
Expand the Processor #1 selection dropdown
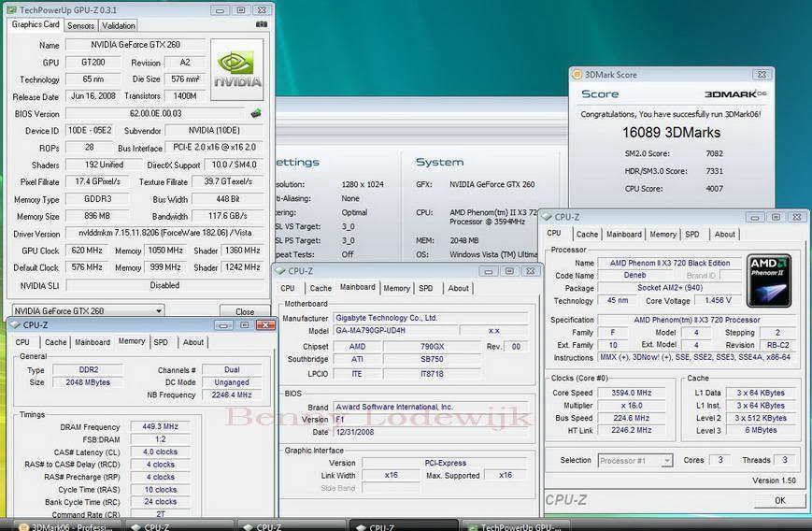tap(667, 460)
